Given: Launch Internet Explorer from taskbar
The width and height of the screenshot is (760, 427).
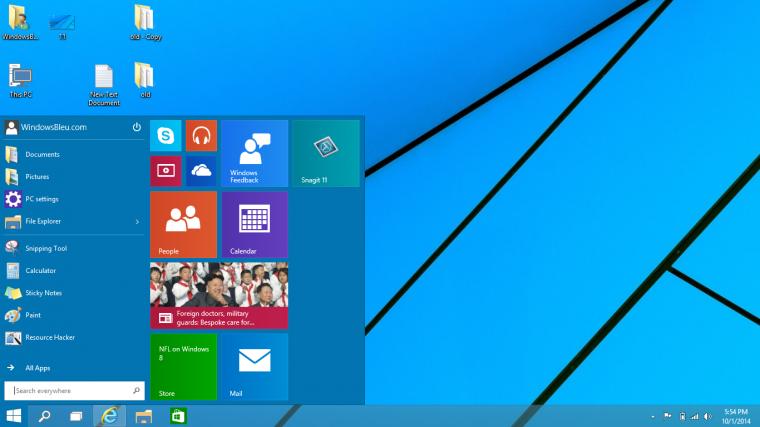Looking at the screenshot, I should tap(109, 416).
